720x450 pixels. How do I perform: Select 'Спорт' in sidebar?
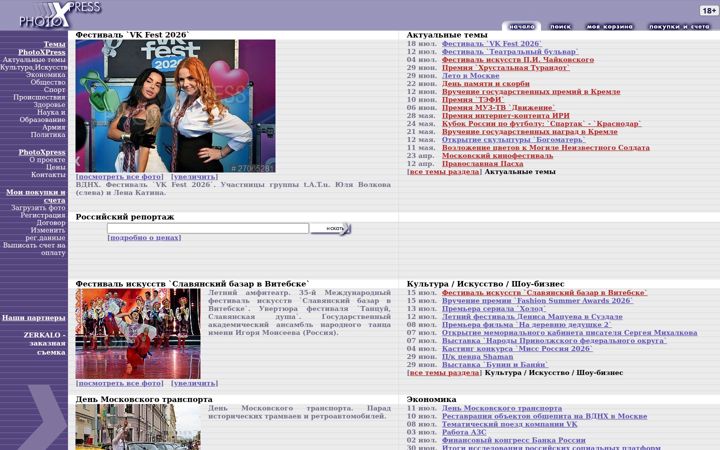55,90
